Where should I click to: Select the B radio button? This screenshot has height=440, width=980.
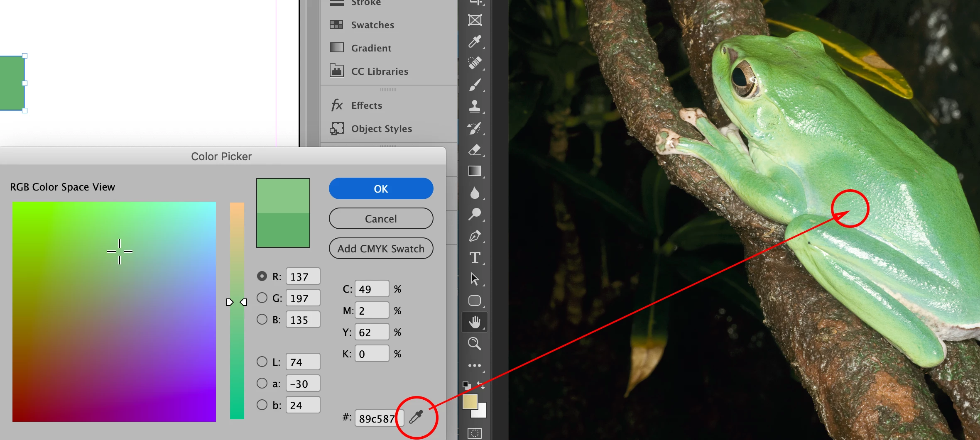coord(262,319)
